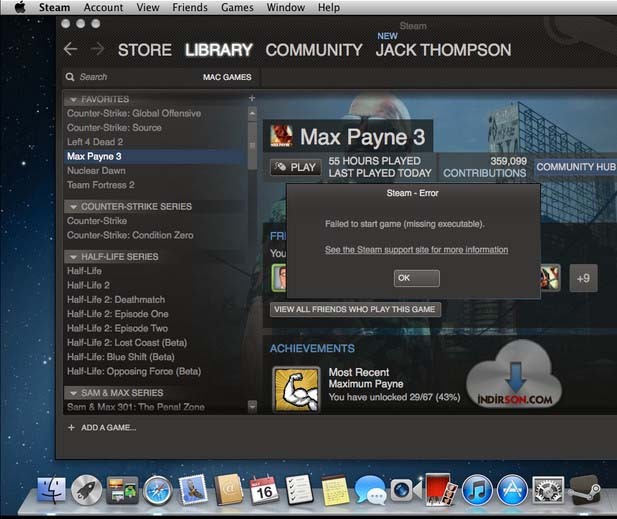Open the View menu
This screenshot has width=617, height=519.
pyautogui.click(x=148, y=7)
